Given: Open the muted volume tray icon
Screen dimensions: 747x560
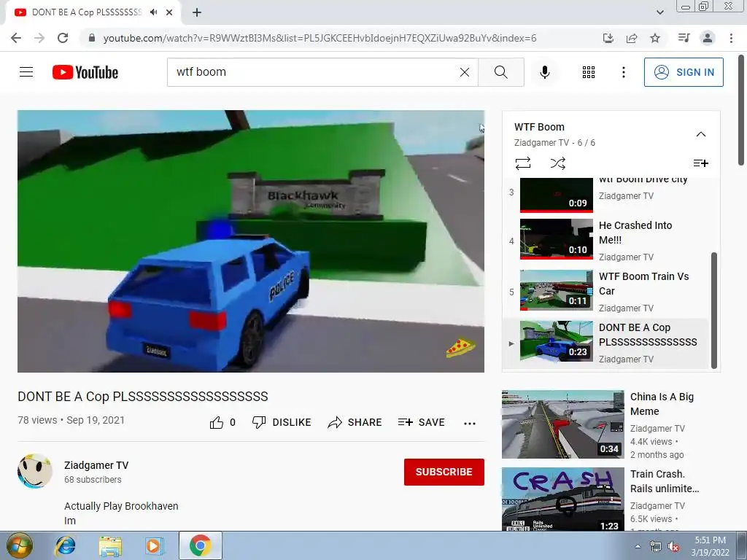Looking at the screenshot, I should click(x=673, y=547).
